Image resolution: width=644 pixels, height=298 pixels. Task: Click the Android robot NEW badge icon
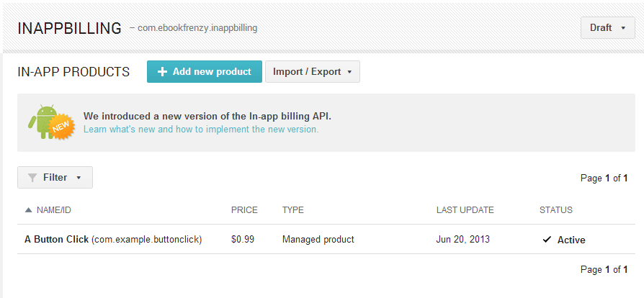point(50,122)
